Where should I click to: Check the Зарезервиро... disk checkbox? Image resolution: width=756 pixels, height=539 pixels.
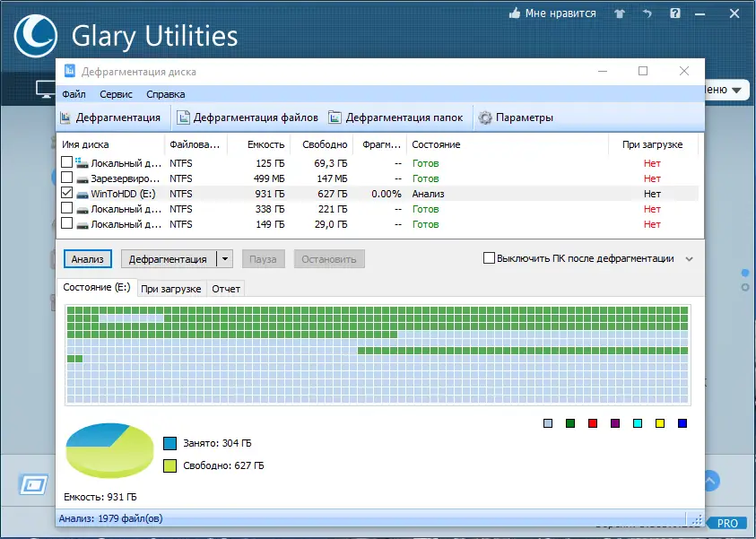(x=67, y=178)
